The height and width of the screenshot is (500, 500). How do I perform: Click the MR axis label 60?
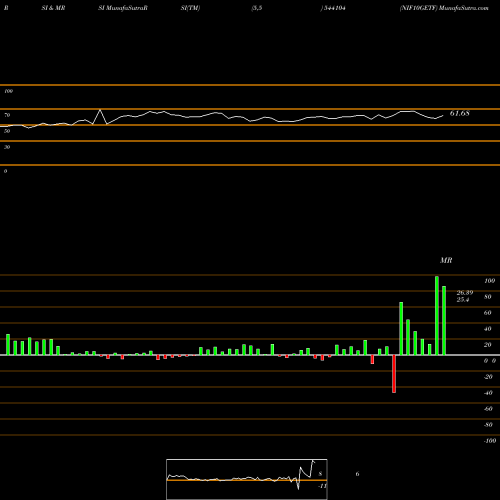(488, 313)
